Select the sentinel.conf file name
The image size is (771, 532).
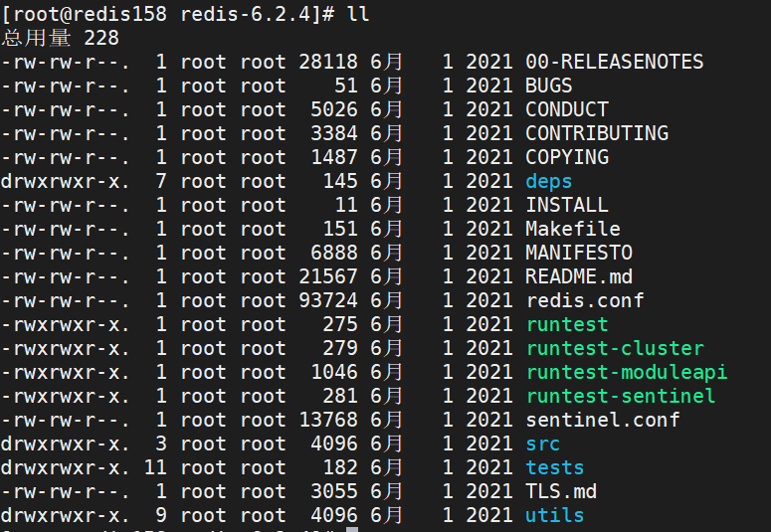tap(602, 420)
